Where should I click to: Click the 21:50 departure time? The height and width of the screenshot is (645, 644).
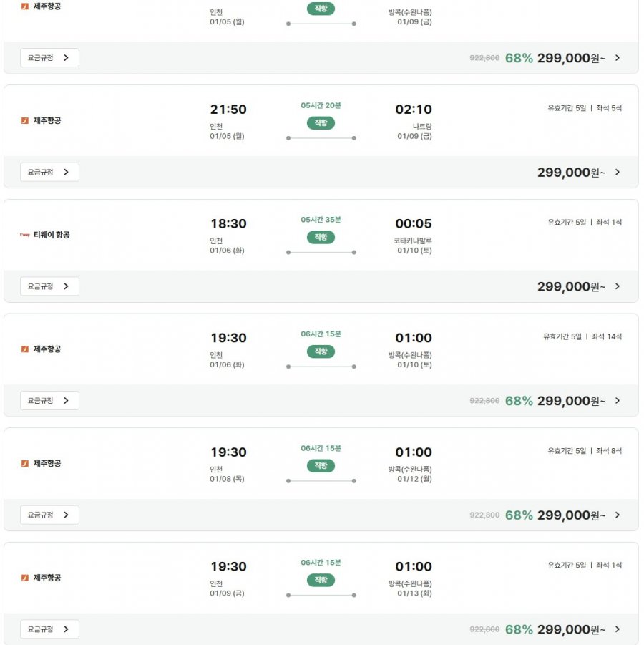click(x=228, y=110)
